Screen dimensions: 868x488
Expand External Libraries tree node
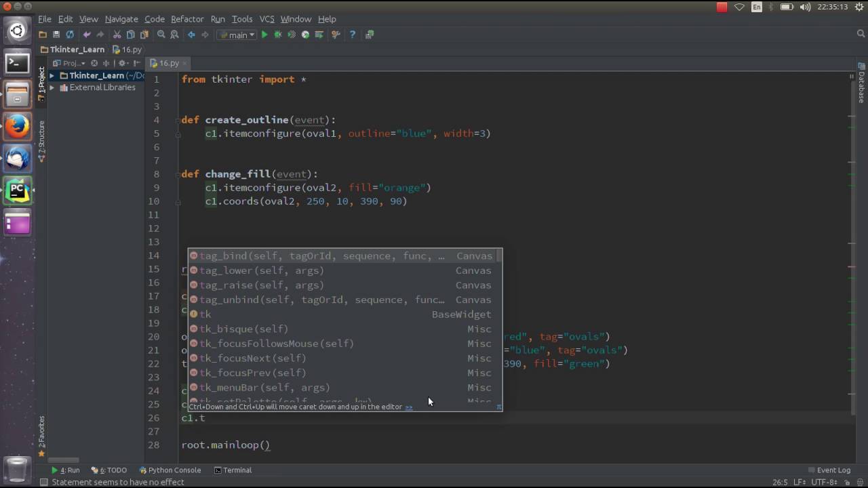point(52,87)
